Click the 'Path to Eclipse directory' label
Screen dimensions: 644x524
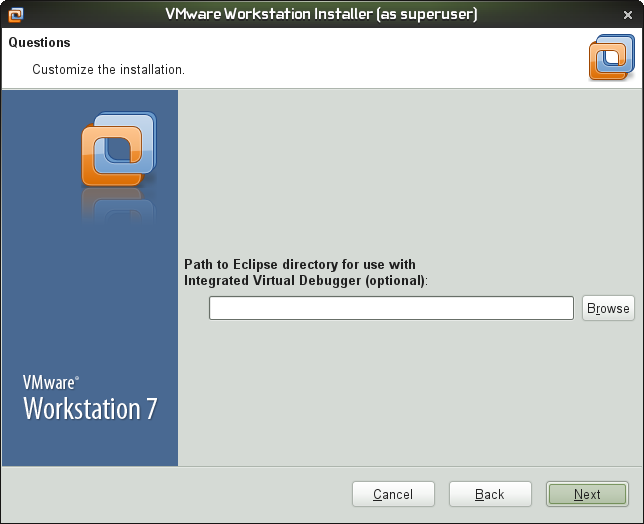[306, 272]
